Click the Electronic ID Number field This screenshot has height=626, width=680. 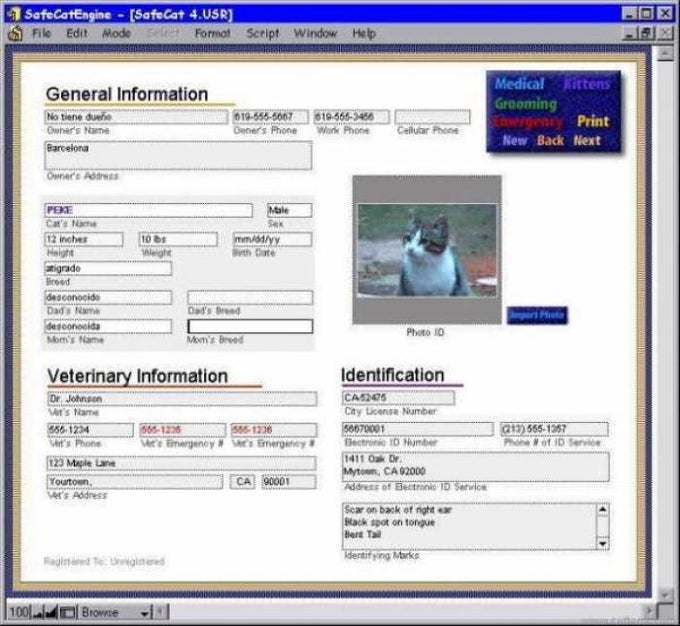point(418,429)
